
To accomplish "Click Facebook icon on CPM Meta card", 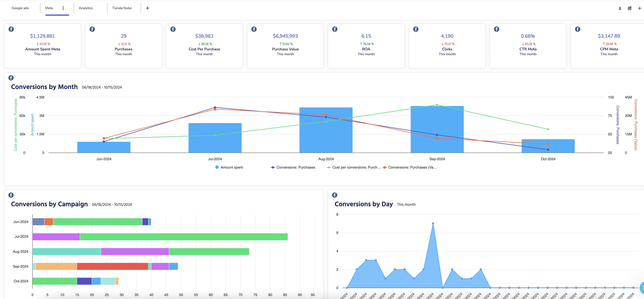I will click(x=578, y=29).
